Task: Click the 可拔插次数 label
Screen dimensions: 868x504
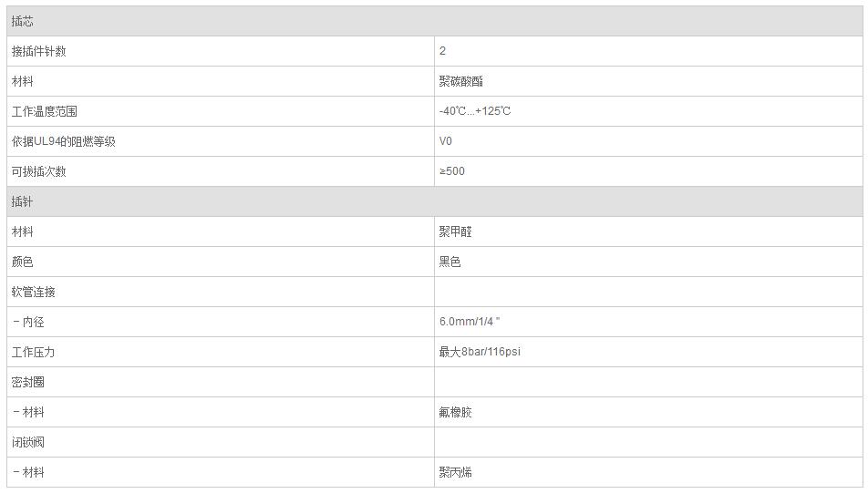Action: (x=38, y=171)
